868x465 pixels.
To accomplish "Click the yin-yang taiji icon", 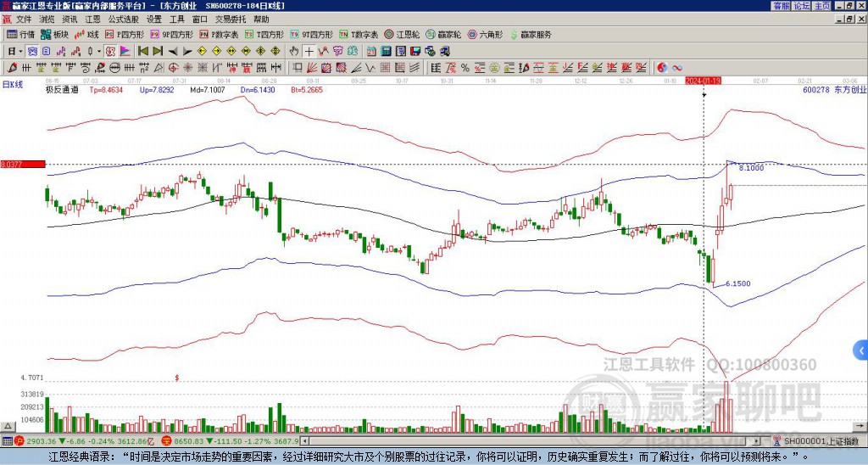I will pos(661,68).
